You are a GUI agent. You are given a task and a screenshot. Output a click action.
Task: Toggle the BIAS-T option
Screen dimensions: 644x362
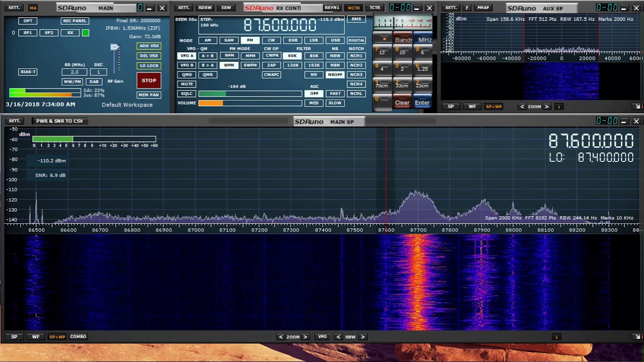(28, 72)
